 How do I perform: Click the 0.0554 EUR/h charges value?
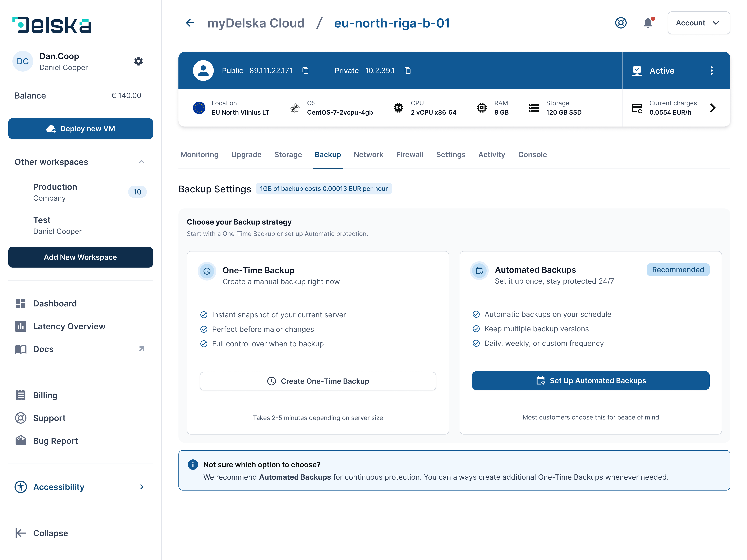[x=670, y=112]
